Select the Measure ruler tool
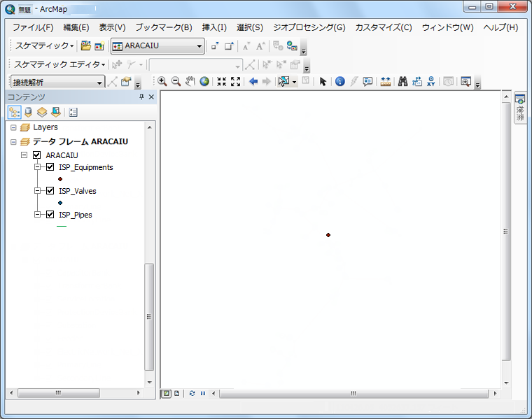Viewport: 532px width, 419px height. [x=385, y=81]
